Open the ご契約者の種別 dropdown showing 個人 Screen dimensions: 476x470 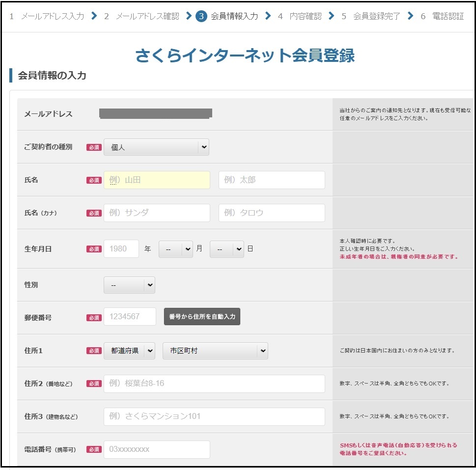tap(156, 147)
